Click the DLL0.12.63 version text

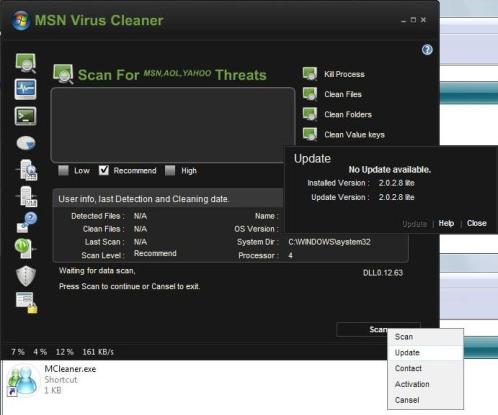(383, 273)
